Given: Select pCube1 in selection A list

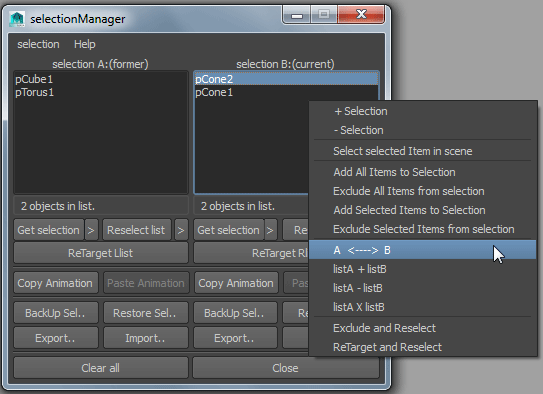Looking at the screenshot, I should [x=101, y=79].
